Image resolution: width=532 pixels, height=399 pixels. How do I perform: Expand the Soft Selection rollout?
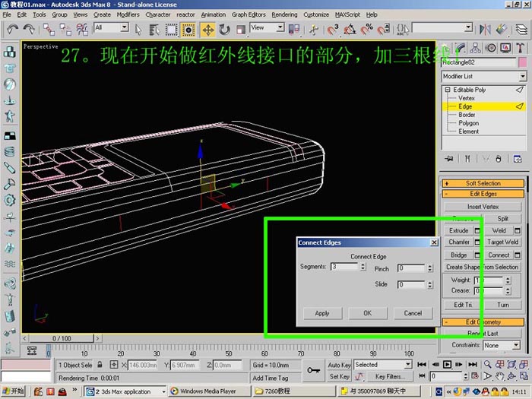483,184
